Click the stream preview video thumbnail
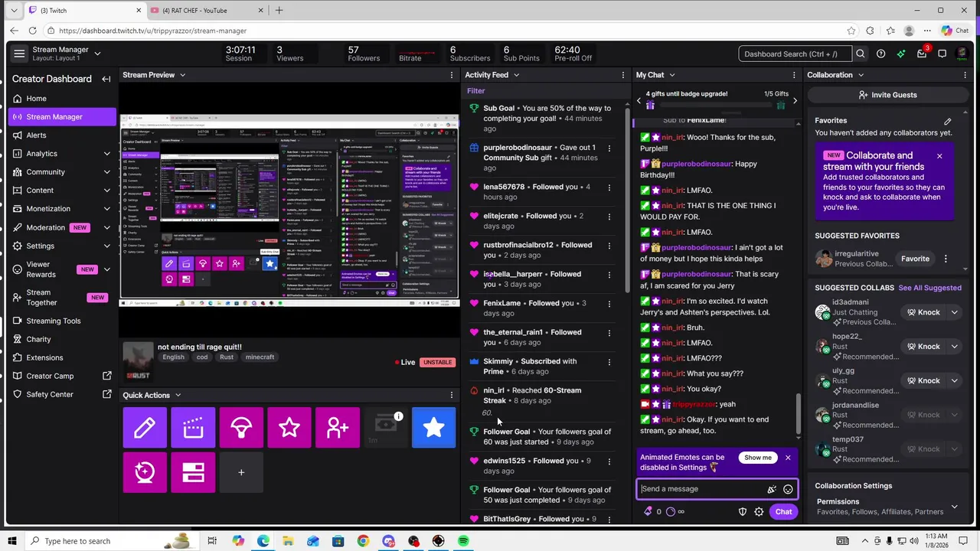The height and width of the screenshot is (551, 980). click(x=289, y=210)
